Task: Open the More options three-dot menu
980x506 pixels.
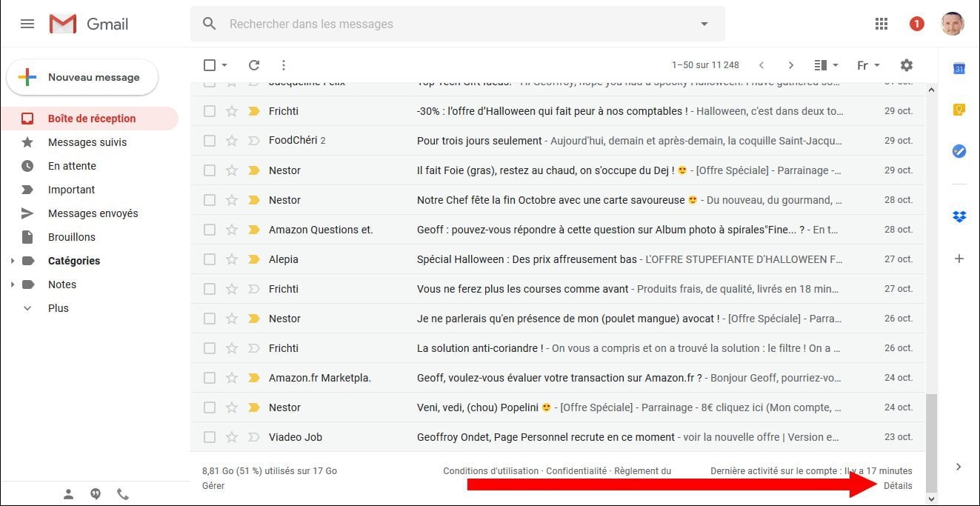Action: click(x=283, y=65)
